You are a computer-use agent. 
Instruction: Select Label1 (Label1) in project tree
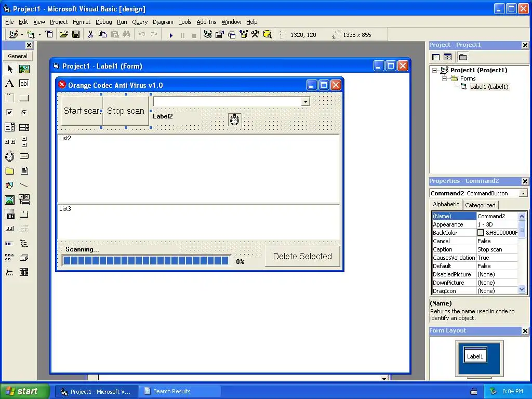click(x=489, y=87)
